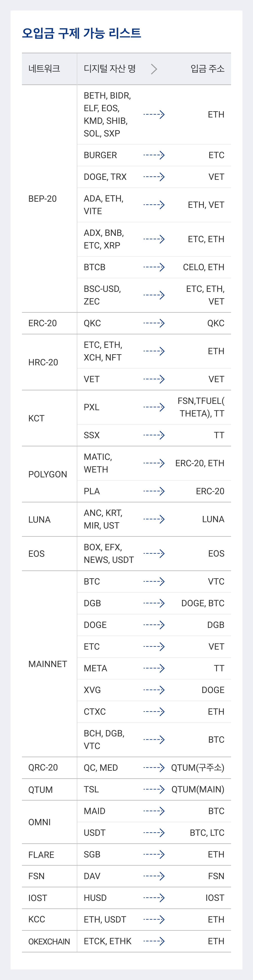Click the 네트워크 column header
Screen dimensions: 253x980
44,68
